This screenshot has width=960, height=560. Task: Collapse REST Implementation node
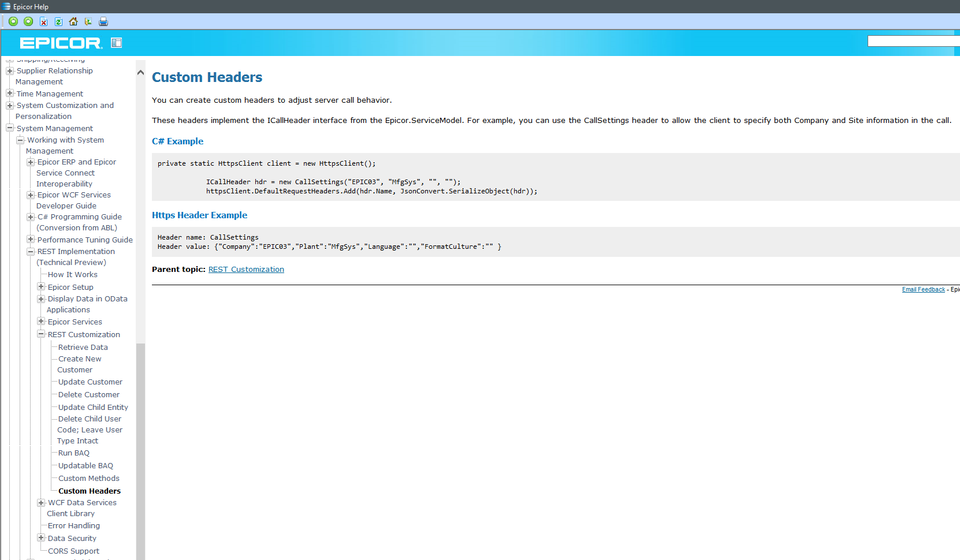tap(31, 252)
